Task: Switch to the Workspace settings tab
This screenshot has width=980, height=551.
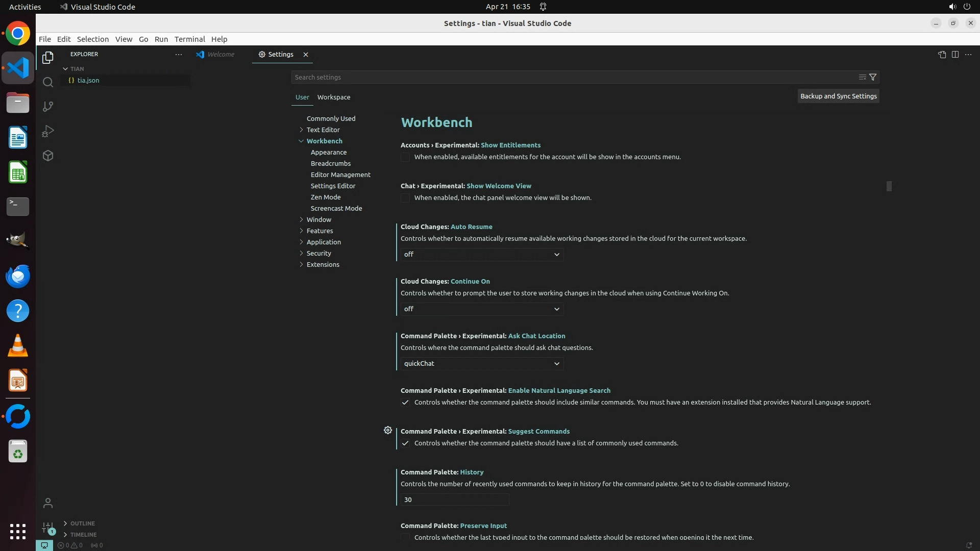Action: [x=333, y=97]
